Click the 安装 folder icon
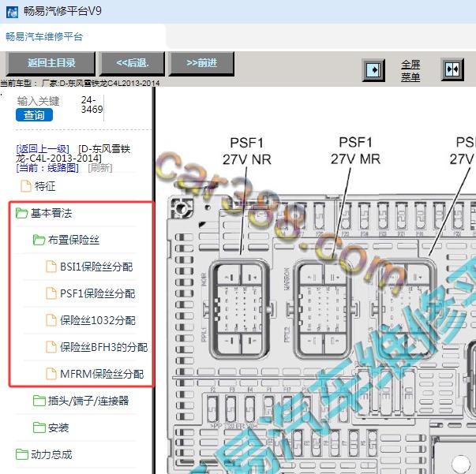Image resolution: width=476 pixels, height=474 pixels. pyautogui.click(x=39, y=427)
